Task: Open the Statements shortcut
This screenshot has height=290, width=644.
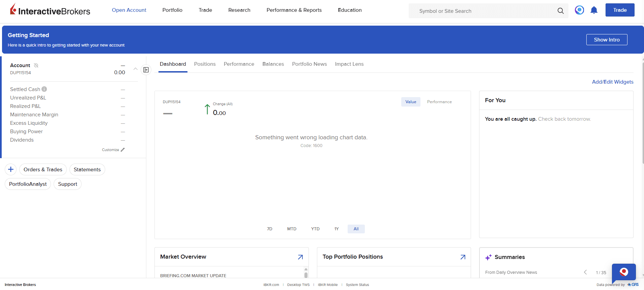Action: point(87,170)
